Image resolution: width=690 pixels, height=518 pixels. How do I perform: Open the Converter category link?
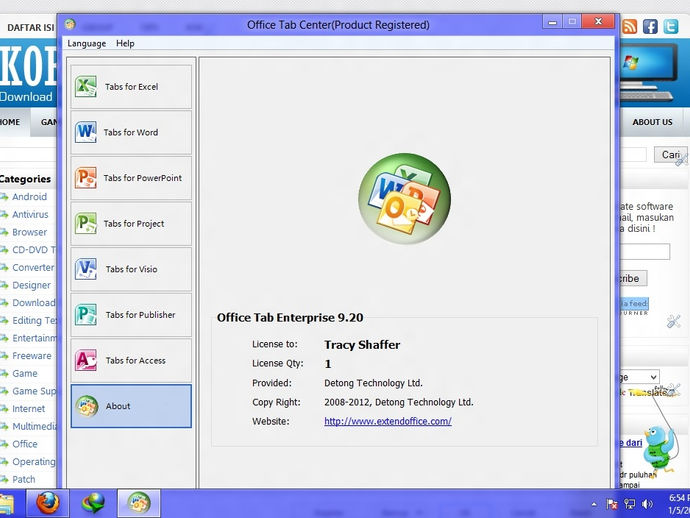tap(33, 267)
